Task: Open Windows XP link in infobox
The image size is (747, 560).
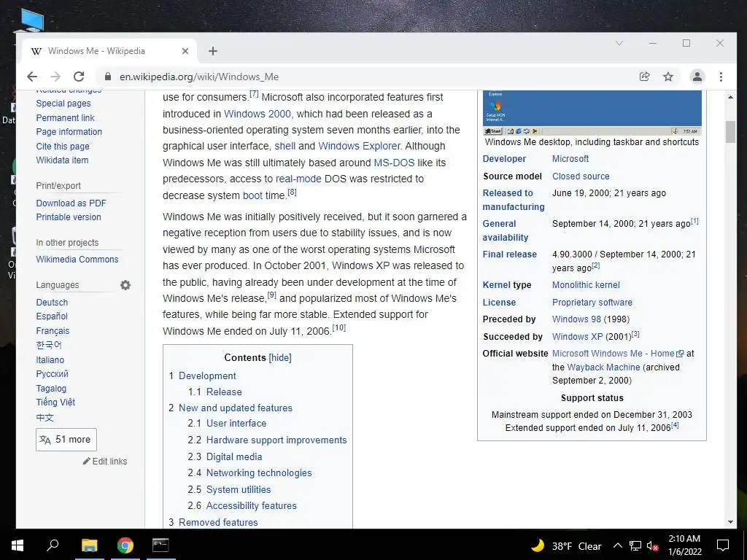Action: (x=578, y=337)
